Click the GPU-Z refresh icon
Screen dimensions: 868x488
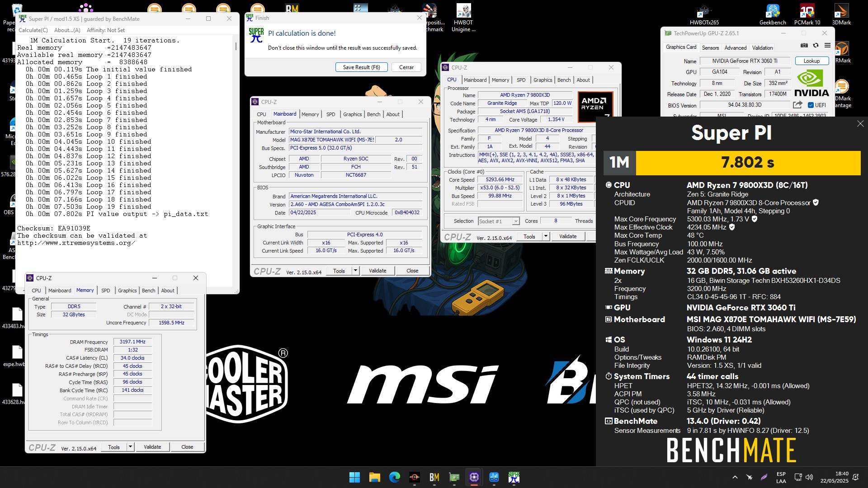coord(816,45)
